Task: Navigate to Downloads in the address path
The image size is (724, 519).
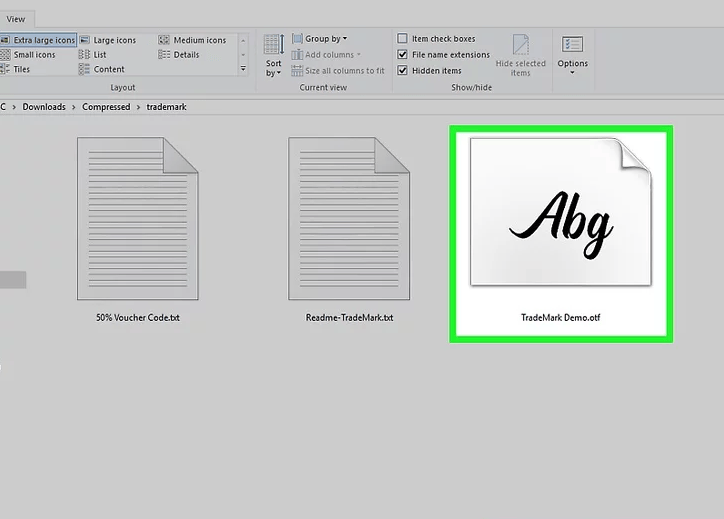Action: click(x=44, y=107)
